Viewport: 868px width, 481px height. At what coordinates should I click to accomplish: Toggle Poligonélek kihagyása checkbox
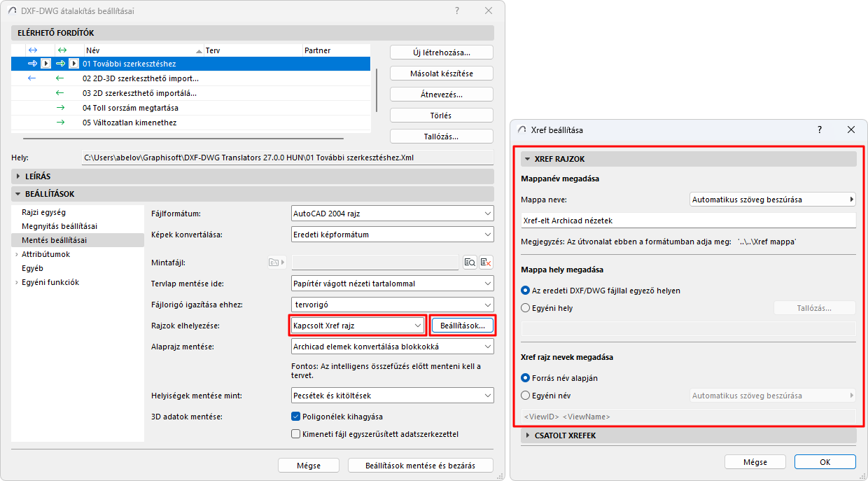click(x=295, y=417)
